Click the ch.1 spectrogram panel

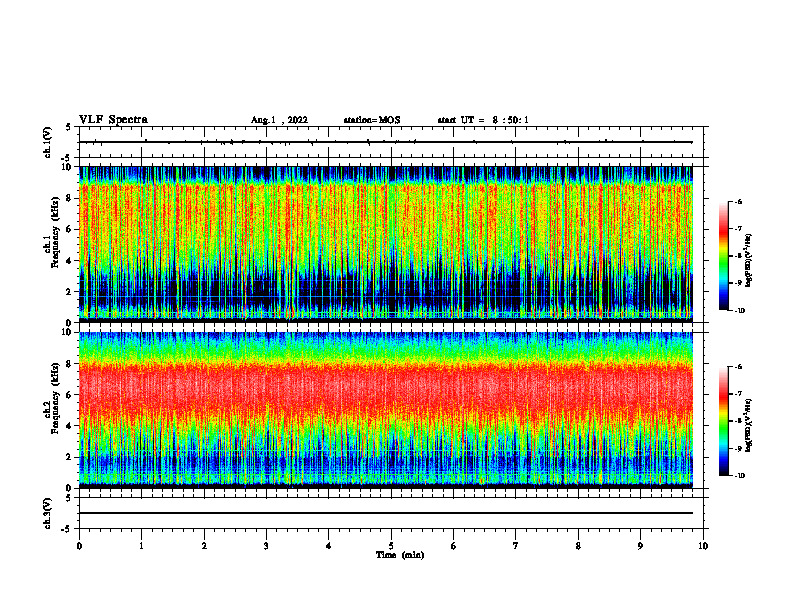tap(386, 244)
